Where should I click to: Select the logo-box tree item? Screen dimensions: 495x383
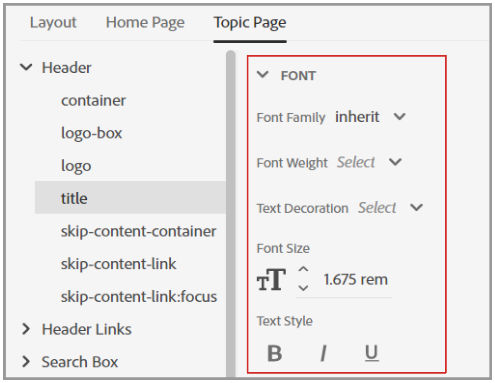click(x=92, y=133)
